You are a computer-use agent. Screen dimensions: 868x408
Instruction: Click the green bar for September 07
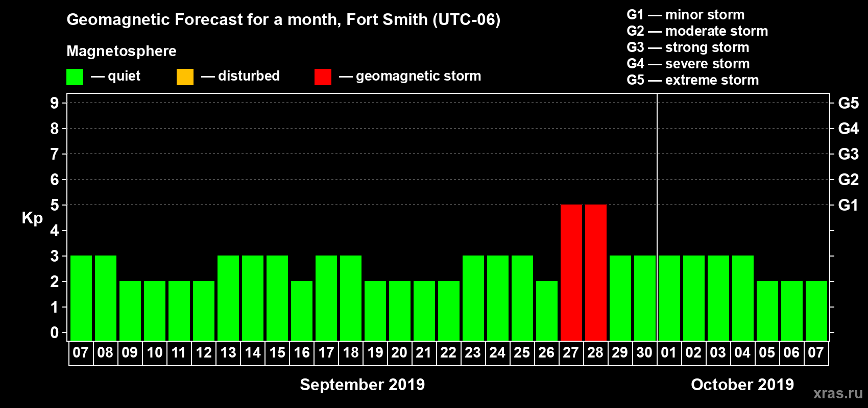(81, 298)
